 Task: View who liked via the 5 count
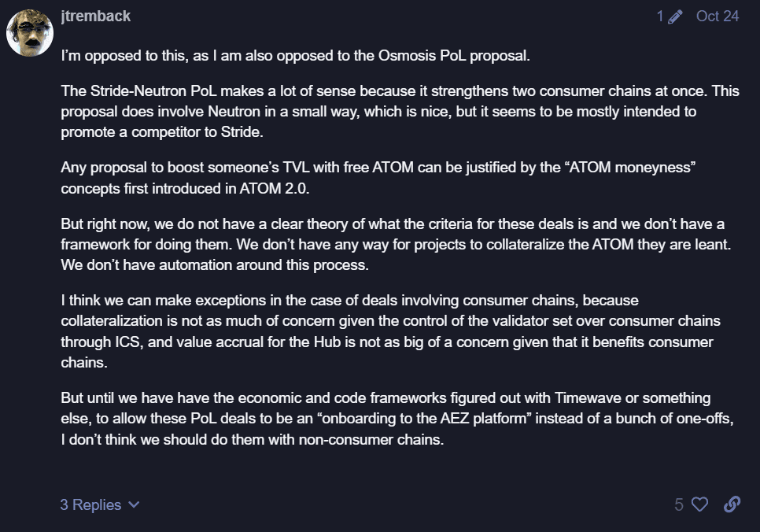pos(678,504)
